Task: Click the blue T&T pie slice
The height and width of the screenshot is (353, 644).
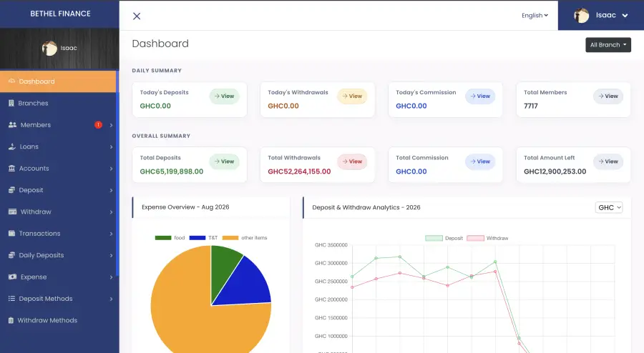Action: pos(248,285)
